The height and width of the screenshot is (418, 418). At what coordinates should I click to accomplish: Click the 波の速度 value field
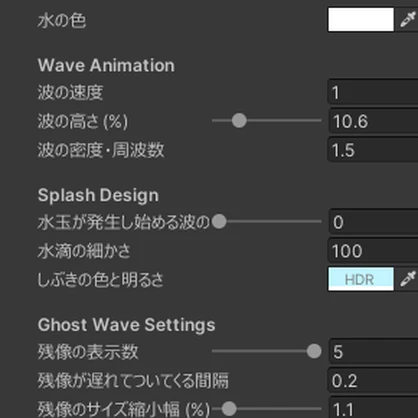[x=373, y=92]
